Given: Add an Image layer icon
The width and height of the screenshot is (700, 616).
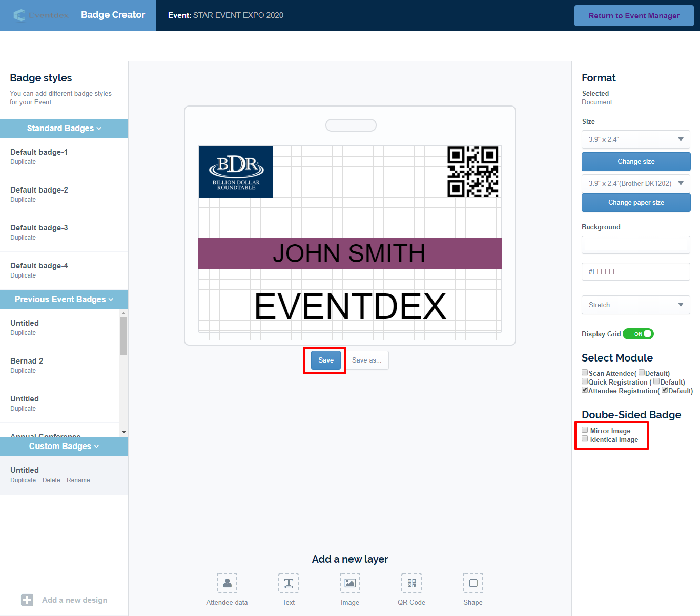Looking at the screenshot, I should [350, 583].
